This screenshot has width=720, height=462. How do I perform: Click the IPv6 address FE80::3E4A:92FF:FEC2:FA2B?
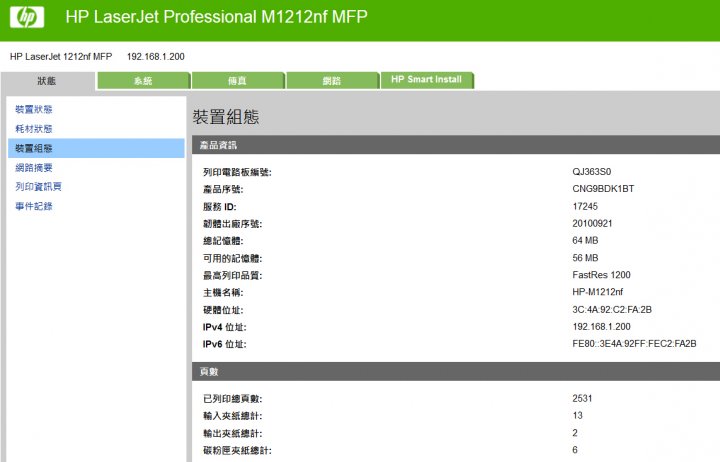click(634, 344)
